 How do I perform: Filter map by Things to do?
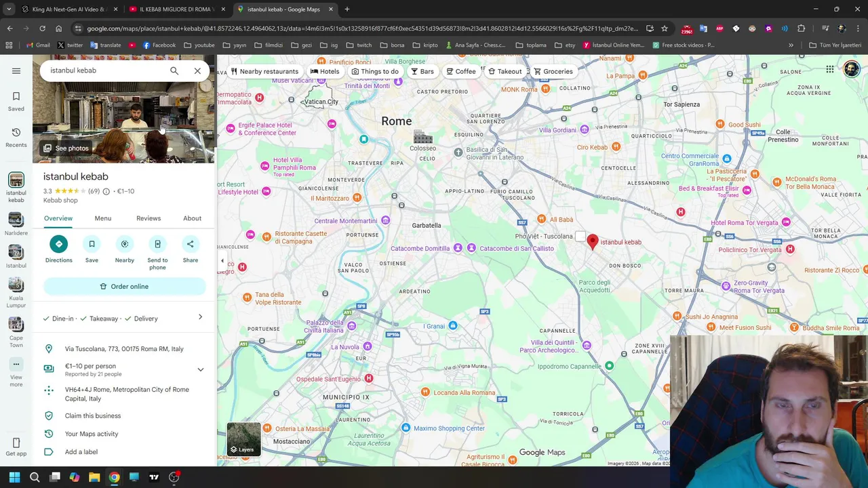pos(375,71)
